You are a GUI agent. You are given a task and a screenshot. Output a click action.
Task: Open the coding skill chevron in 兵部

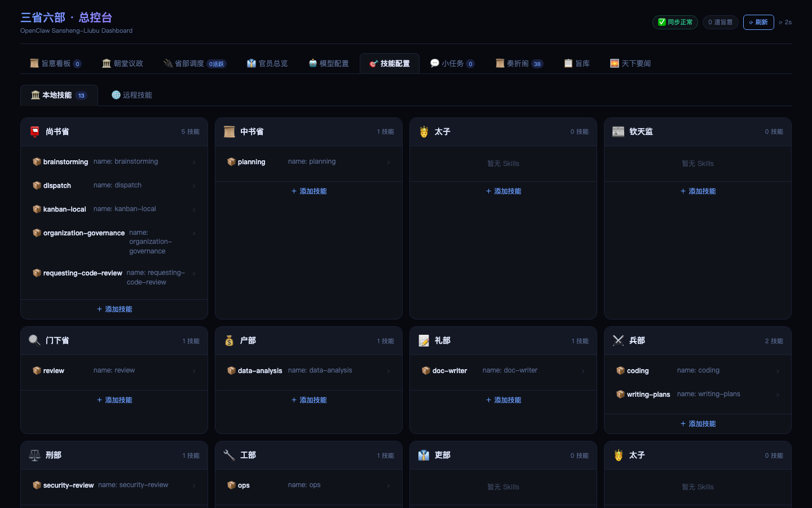coord(778,371)
